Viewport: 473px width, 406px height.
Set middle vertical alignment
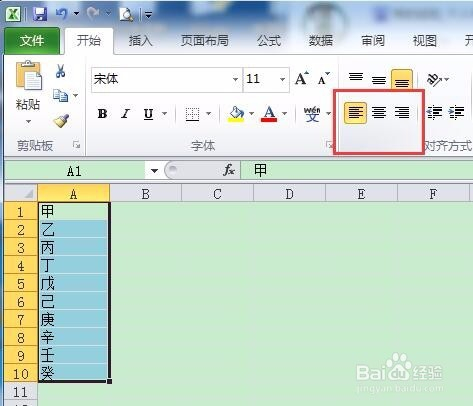click(379, 79)
